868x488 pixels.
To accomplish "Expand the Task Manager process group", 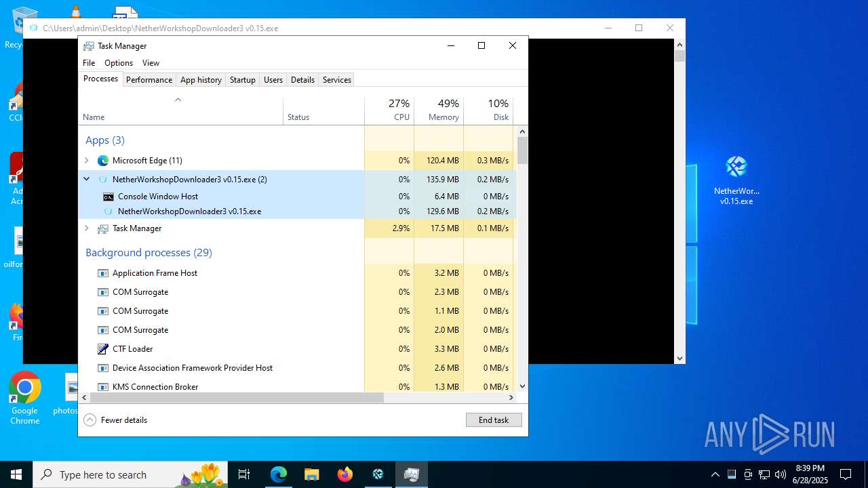I will (86, 228).
